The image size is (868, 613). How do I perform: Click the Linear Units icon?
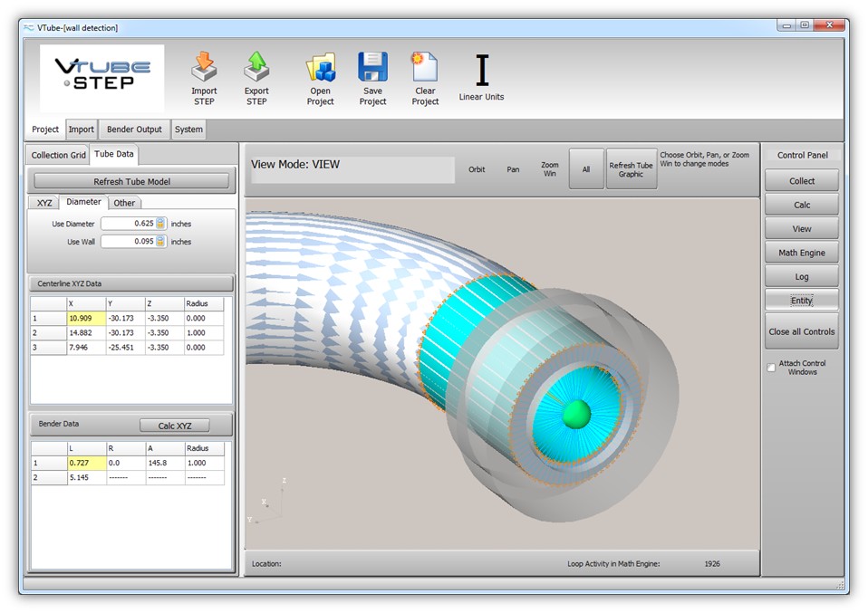click(482, 71)
